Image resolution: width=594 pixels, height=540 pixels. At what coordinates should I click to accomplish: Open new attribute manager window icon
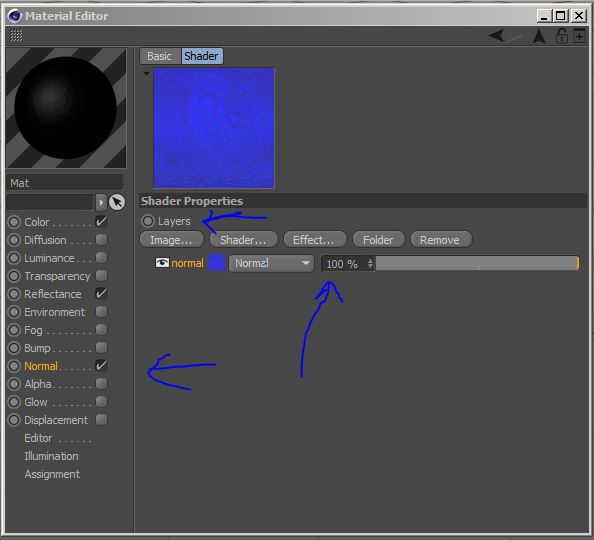tap(579, 36)
